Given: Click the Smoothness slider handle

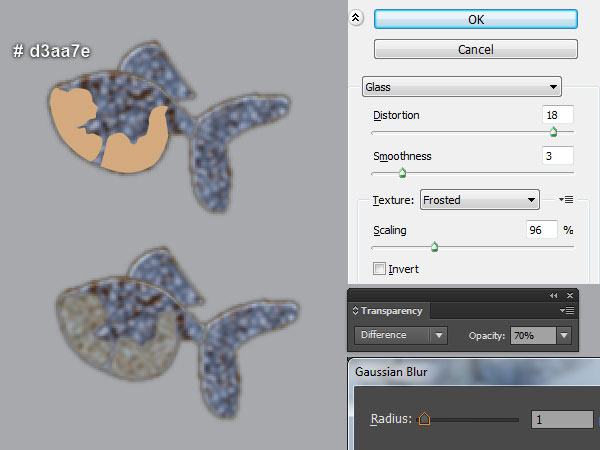Looking at the screenshot, I should (x=402, y=173).
